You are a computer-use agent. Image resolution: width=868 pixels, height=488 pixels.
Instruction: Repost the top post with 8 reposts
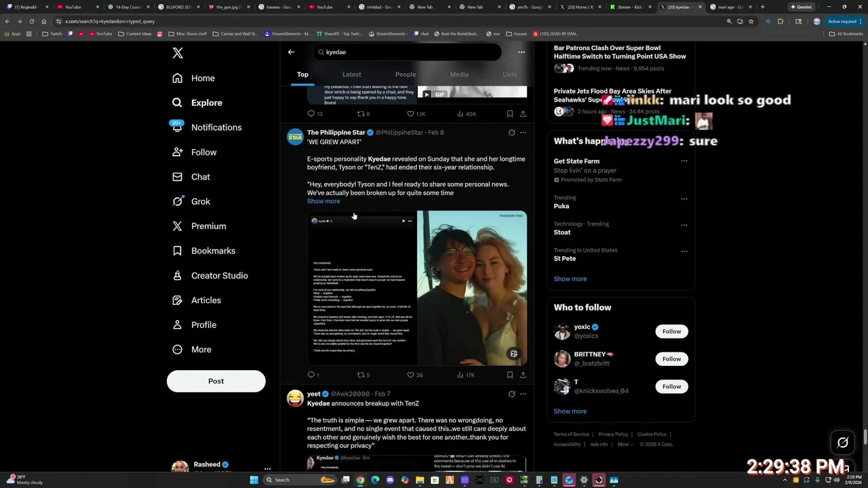pyautogui.click(x=363, y=114)
